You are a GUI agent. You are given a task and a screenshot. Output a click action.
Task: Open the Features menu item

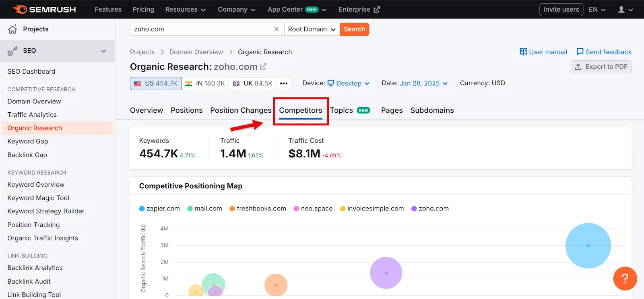click(x=108, y=9)
